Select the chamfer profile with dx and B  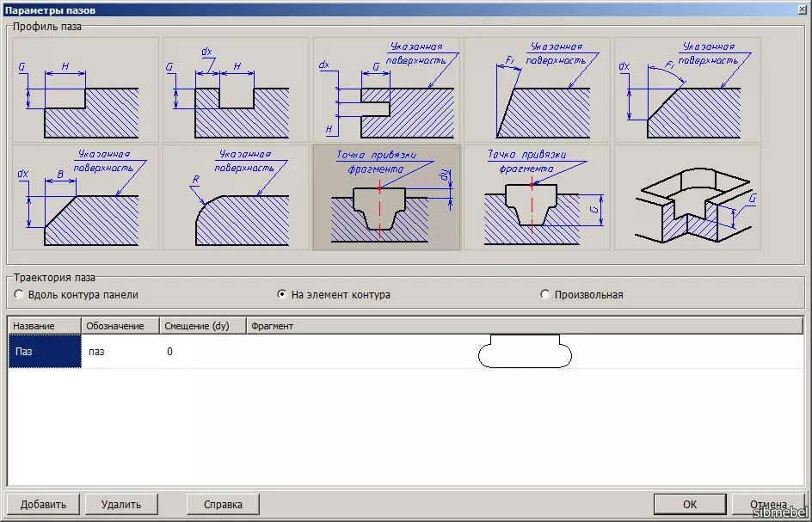[x=85, y=197]
